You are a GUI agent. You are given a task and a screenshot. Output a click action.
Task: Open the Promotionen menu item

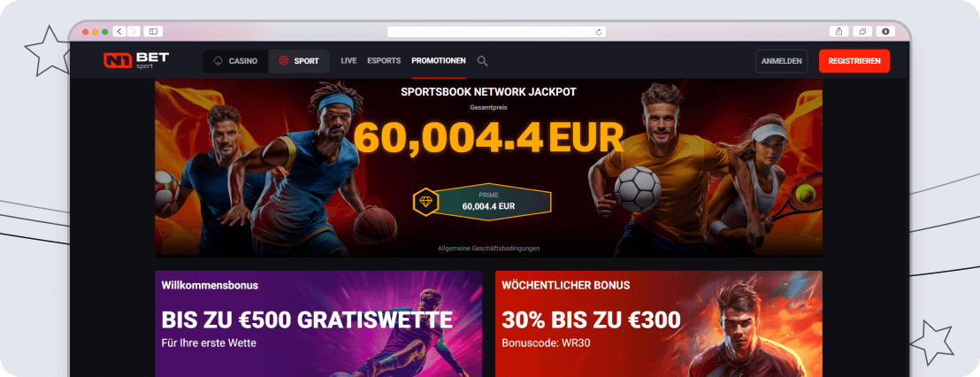(438, 61)
